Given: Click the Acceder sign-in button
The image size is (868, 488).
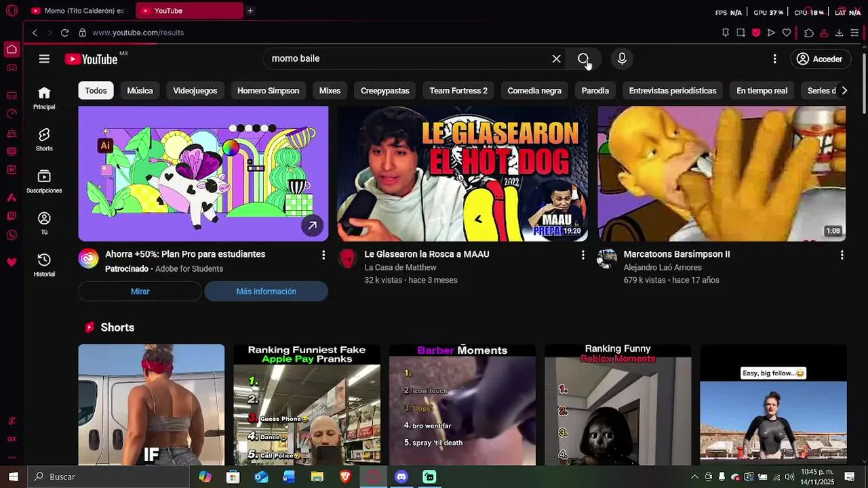Looking at the screenshot, I should (x=821, y=59).
